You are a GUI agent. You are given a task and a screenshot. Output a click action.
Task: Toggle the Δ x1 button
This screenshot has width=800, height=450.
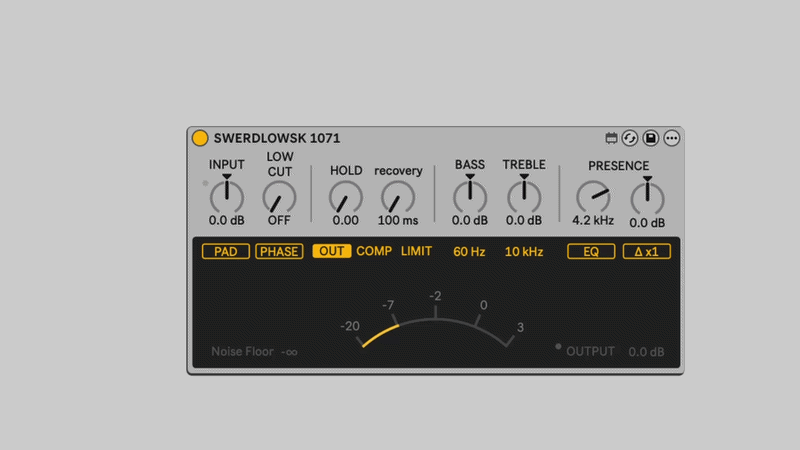(646, 251)
